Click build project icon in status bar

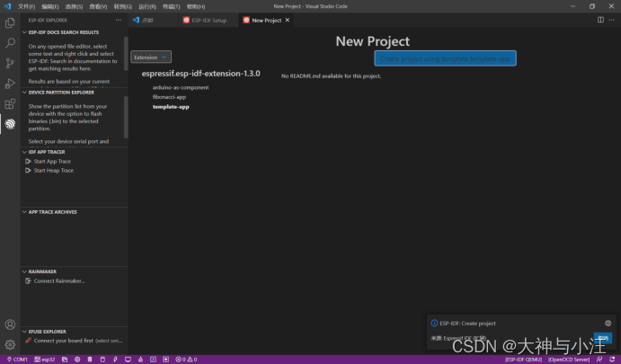[102, 360]
